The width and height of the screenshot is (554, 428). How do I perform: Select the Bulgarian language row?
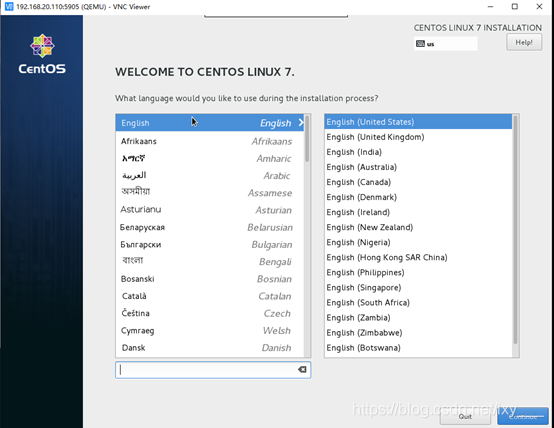210,245
